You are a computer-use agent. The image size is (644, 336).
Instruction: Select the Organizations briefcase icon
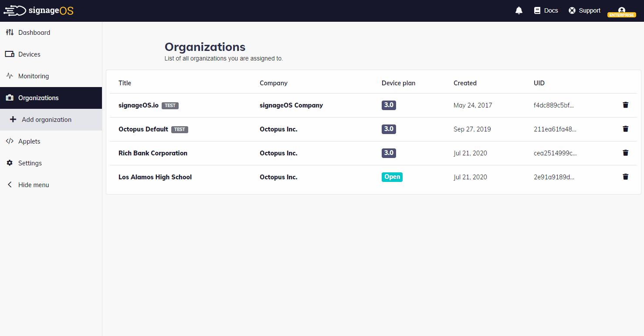(9, 97)
